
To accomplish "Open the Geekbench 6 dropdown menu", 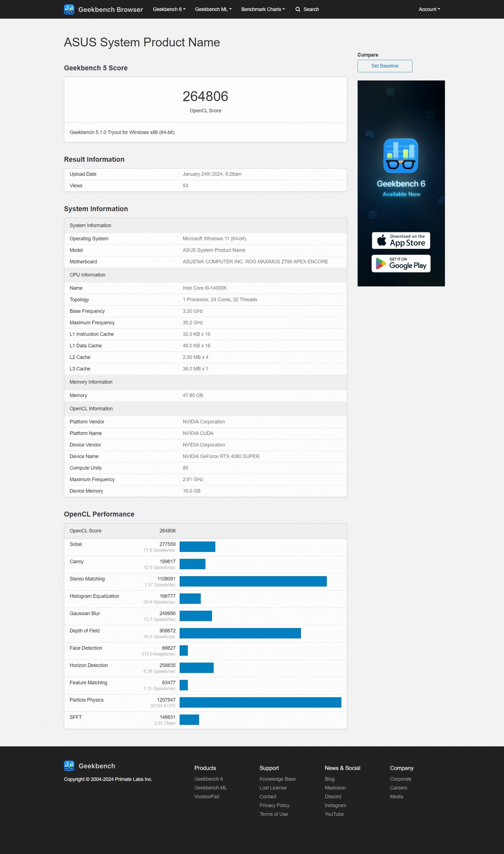I will click(169, 9).
